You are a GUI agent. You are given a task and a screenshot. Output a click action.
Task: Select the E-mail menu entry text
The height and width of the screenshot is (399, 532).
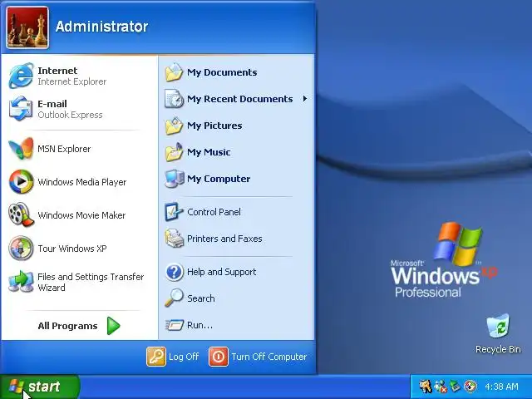tap(52, 104)
